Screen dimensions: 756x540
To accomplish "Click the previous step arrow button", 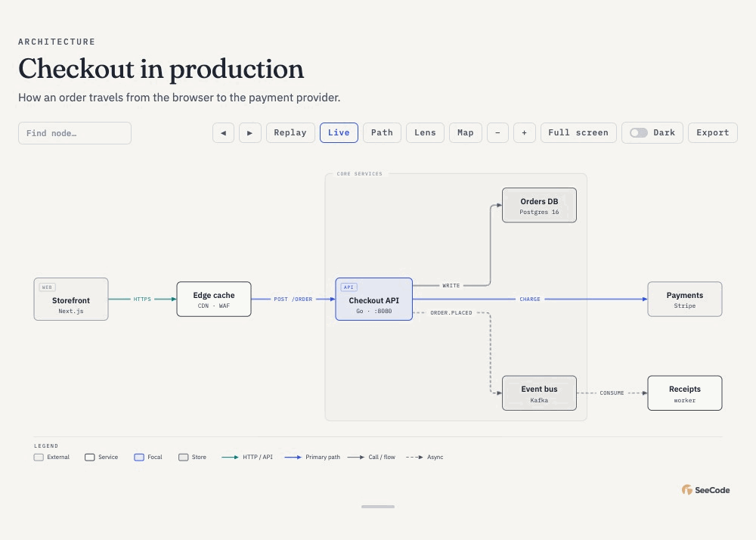I will click(223, 132).
